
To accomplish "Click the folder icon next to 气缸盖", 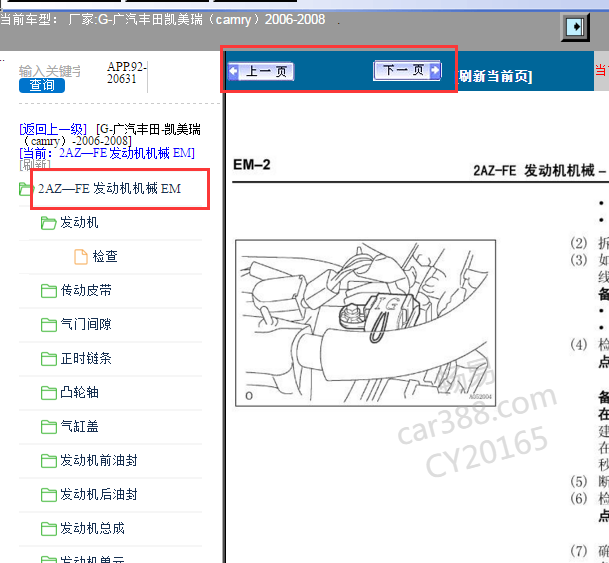I will (49, 427).
